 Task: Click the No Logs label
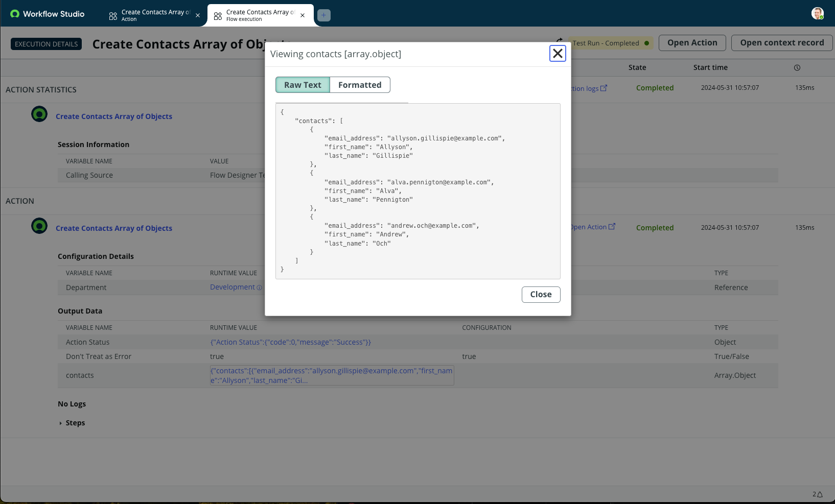pos(72,404)
